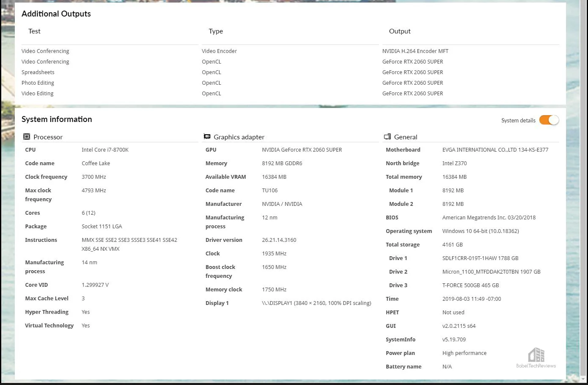Click the Graphics adapter card icon
This screenshot has height=385, width=588.
[x=207, y=137]
